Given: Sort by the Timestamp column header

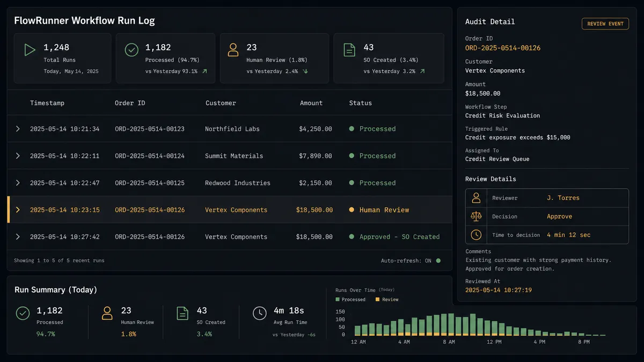Looking at the screenshot, I should pyautogui.click(x=47, y=103).
